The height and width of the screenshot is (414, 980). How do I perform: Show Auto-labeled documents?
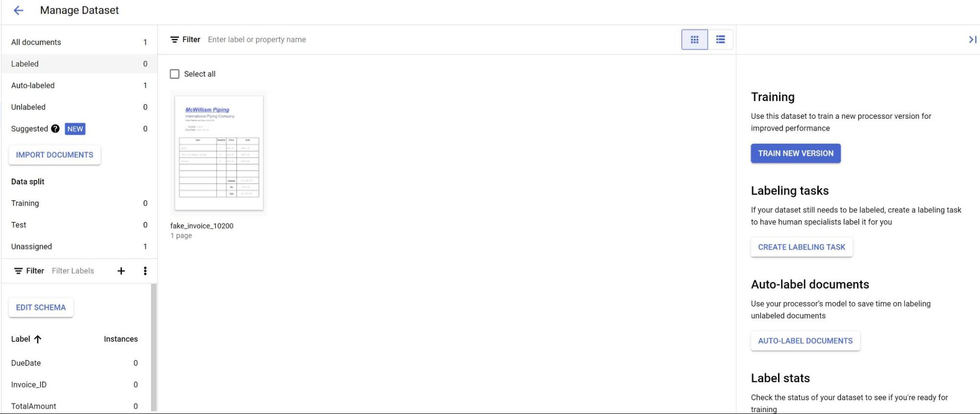(x=33, y=85)
